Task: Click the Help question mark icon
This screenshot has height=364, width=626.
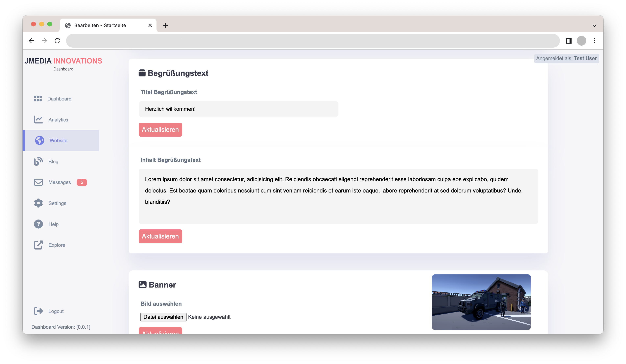Action: (39, 224)
